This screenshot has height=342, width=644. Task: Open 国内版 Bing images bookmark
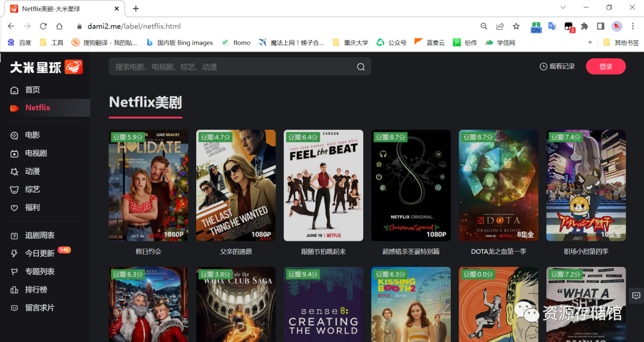click(x=180, y=42)
